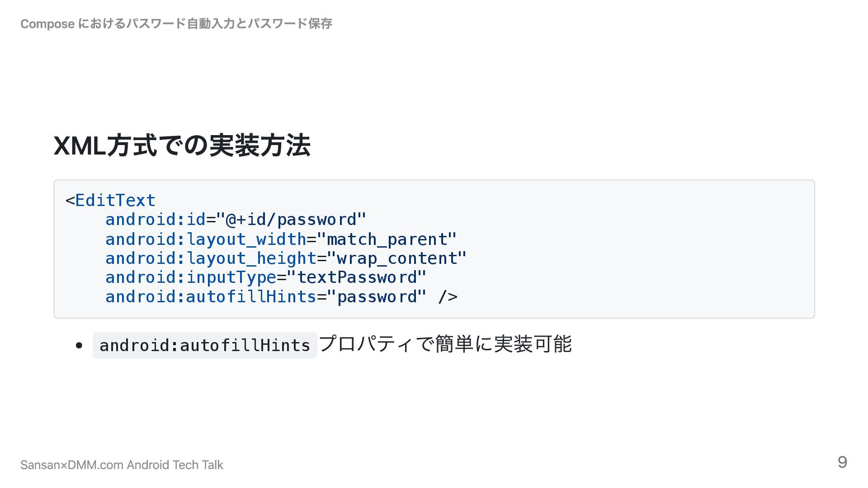The width and height of the screenshot is (868, 488).
Task: Click the android:id attribute name
Action: pos(156,220)
